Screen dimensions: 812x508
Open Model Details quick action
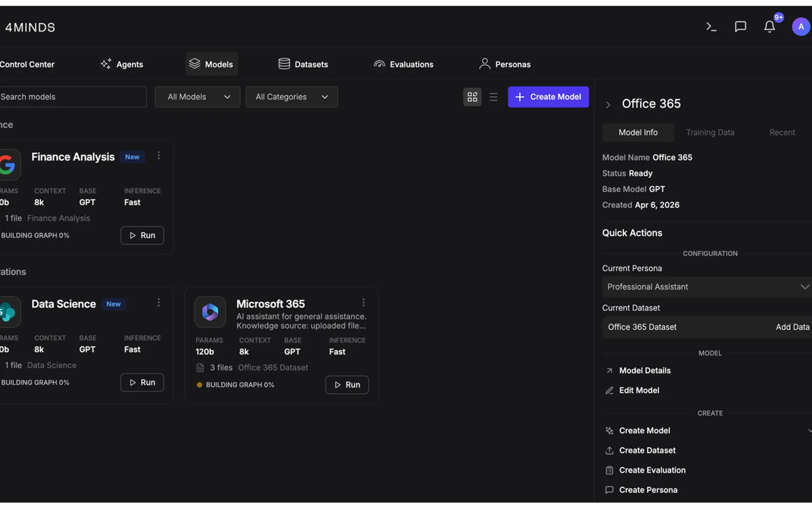pyautogui.click(x=638, y=371)
